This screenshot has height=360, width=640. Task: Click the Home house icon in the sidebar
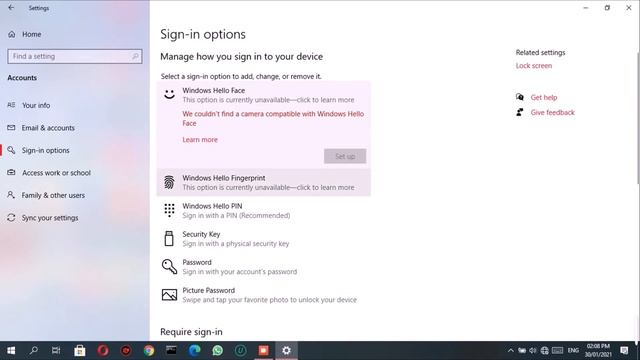[11, 34]
